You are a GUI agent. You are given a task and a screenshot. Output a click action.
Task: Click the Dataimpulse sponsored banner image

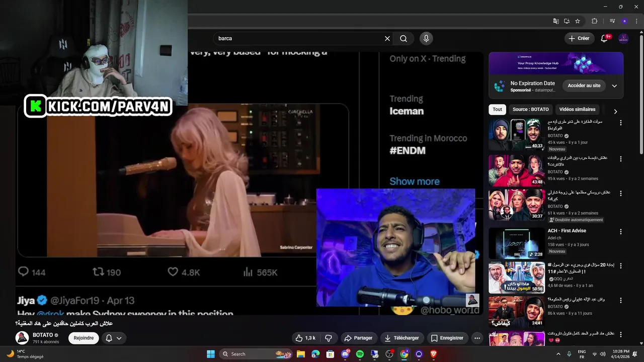[x=556, y=63]
